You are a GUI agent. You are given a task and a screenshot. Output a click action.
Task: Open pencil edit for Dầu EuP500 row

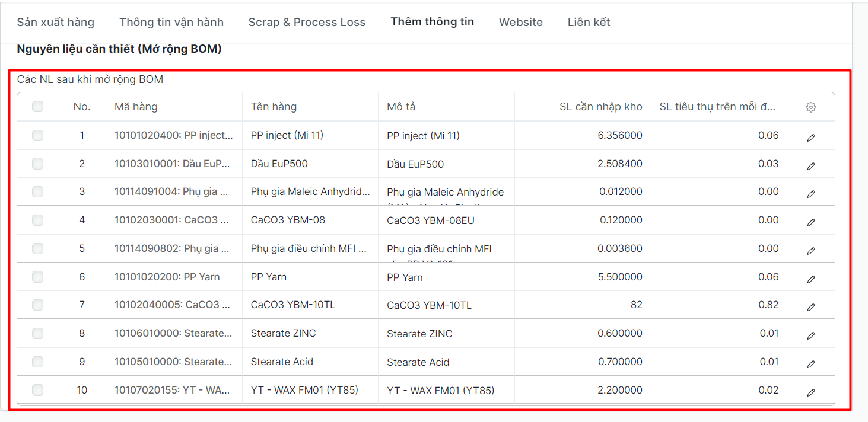click(x=810, y=166)
